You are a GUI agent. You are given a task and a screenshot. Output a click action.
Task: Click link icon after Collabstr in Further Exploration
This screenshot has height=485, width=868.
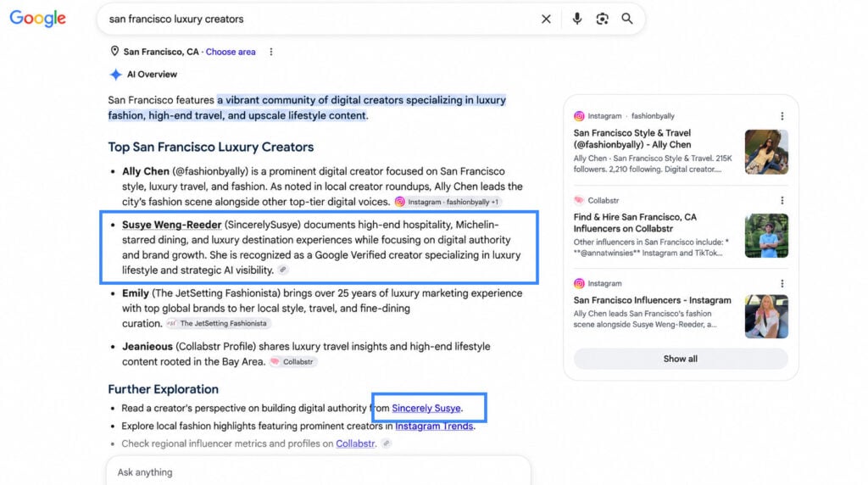click(387, 443)
